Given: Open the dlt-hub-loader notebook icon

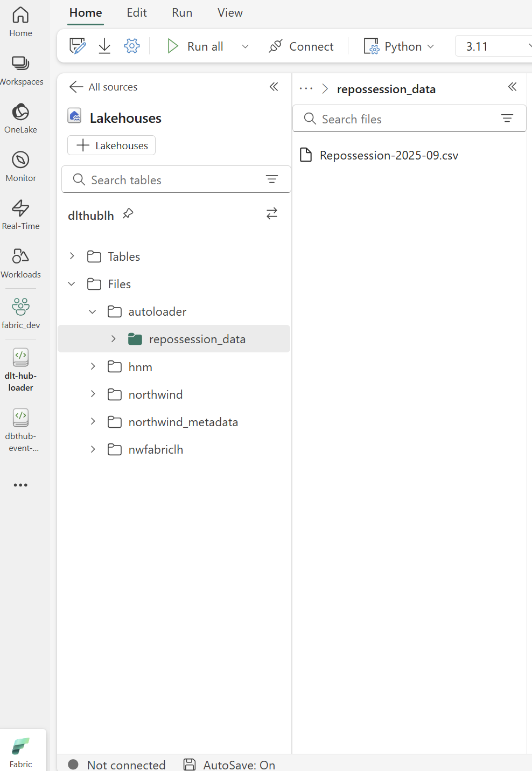Looking at the screenshot, I should [x=20, y=357].
